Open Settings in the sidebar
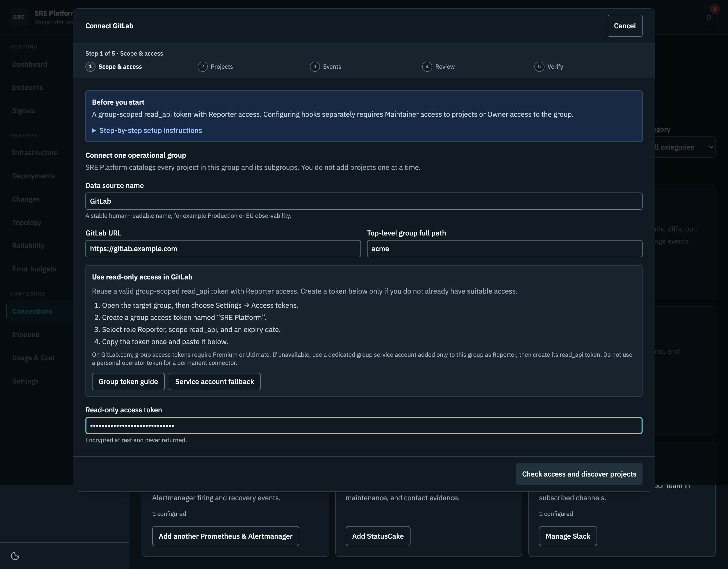The image size is (728, 569). 25,381
